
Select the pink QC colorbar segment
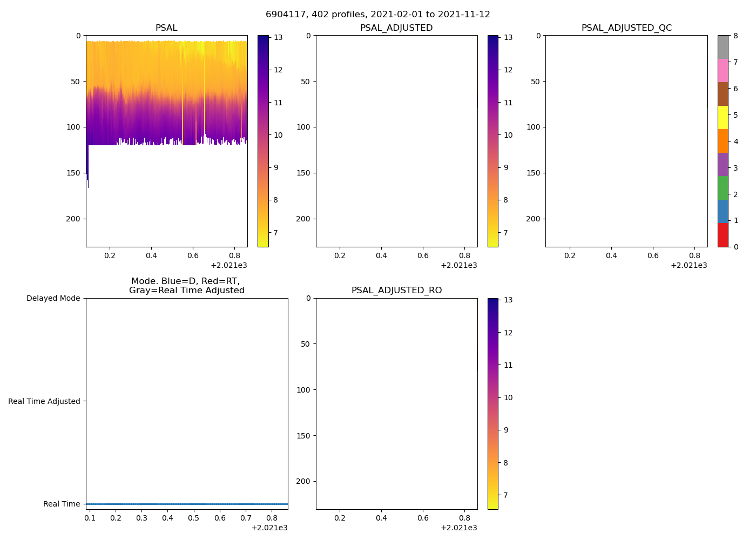(x=723, y=70)
